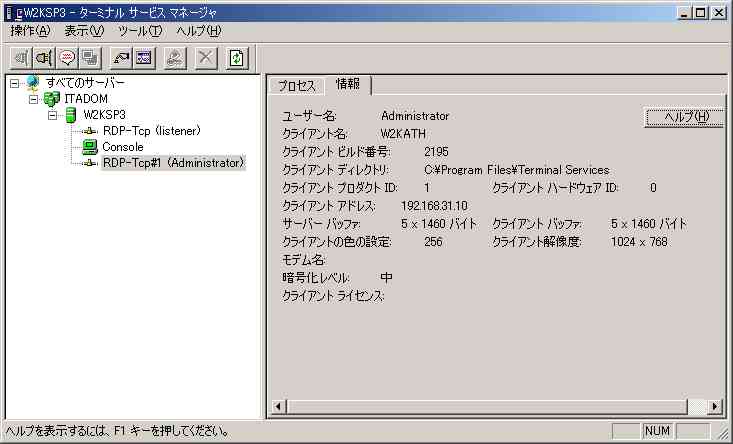Click the globe icon beside すべてのサーバー
Viewport: 733px width, 444px height.
33,83
